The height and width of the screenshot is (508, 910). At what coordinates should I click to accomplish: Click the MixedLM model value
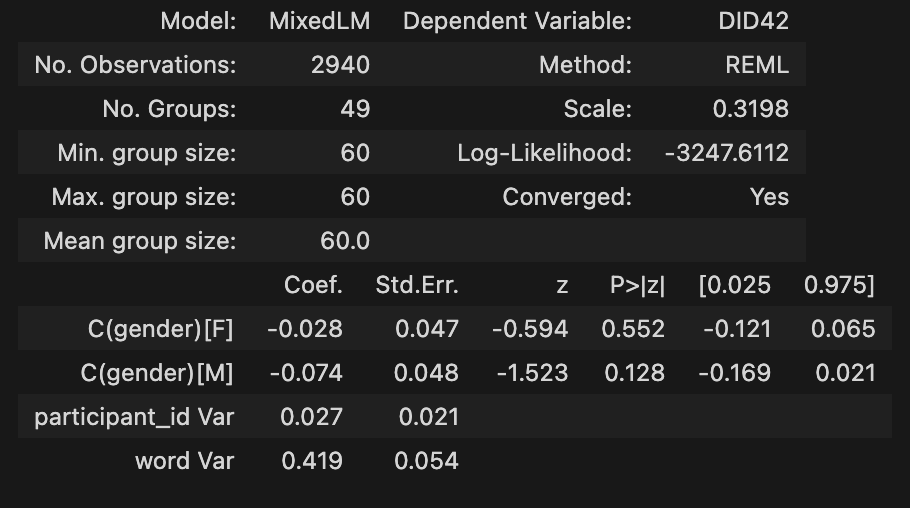[319, 21]
